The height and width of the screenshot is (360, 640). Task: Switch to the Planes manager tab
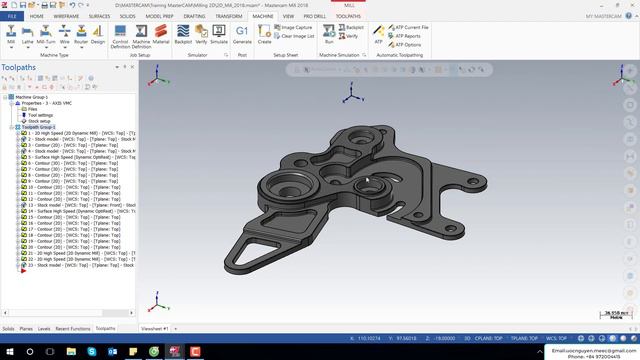point(26,329)
